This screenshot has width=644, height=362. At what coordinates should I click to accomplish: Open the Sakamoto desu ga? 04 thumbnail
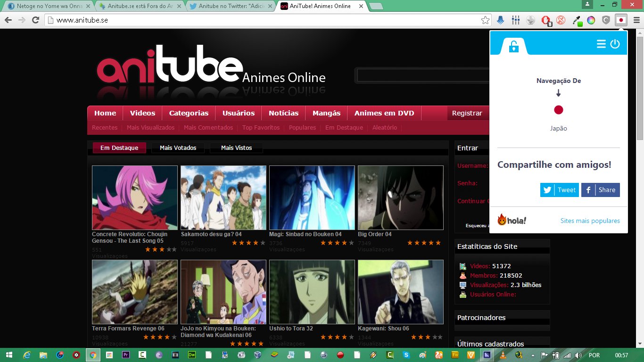coord(223,197)
